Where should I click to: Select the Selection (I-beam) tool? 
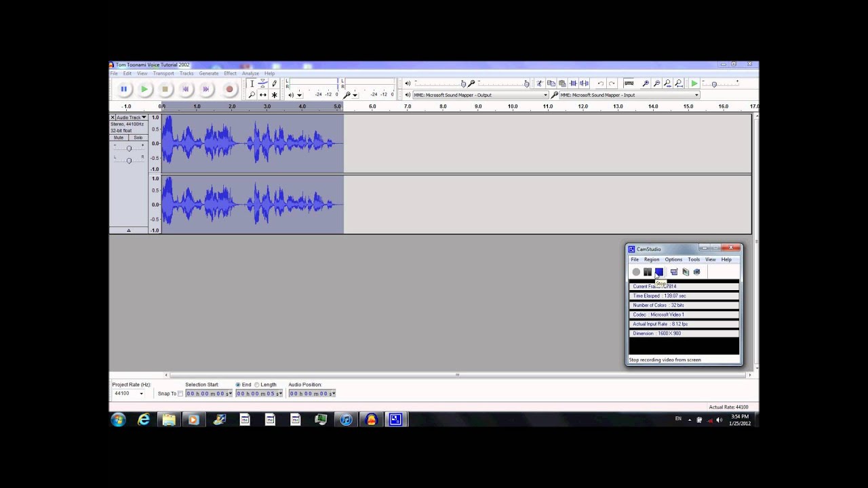[252, 83]
